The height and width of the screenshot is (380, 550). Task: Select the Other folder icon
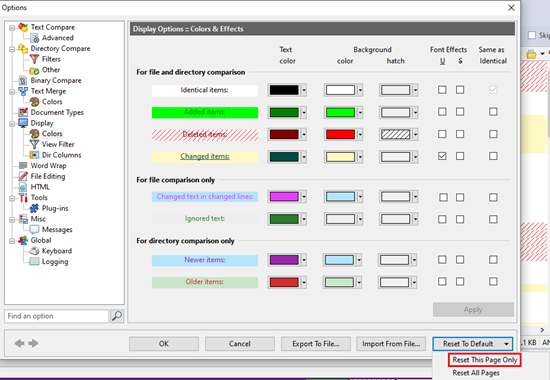tap(34, 70)
